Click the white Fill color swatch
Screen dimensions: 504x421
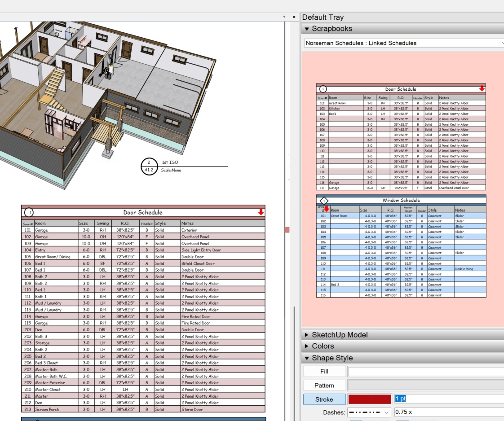coord(426,372)
